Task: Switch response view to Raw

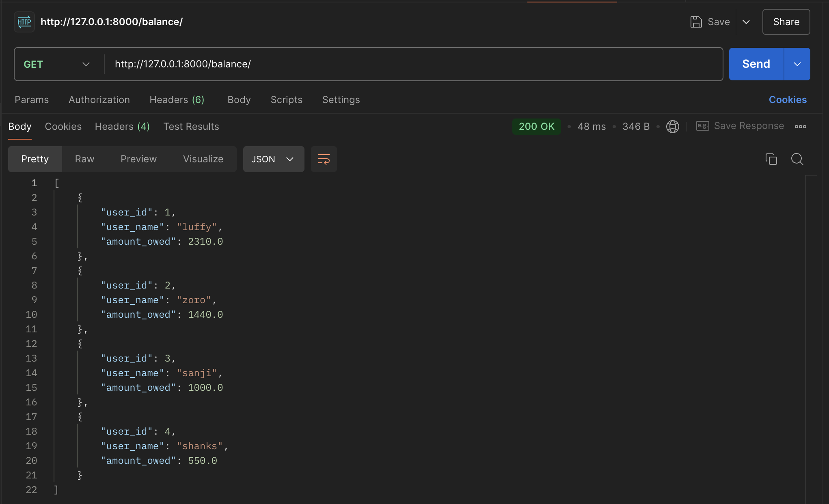Action: [x=84, y=159]
